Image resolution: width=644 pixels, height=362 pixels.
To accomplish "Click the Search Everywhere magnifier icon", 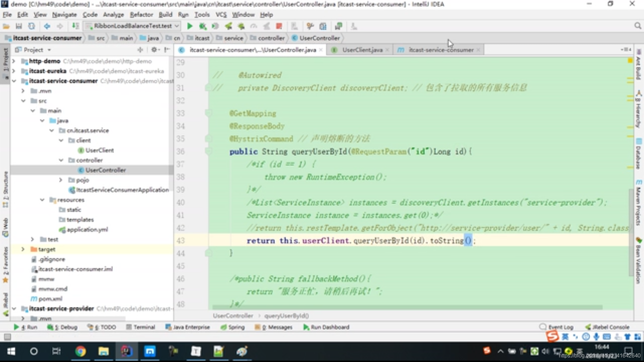I will pos(638,26).
